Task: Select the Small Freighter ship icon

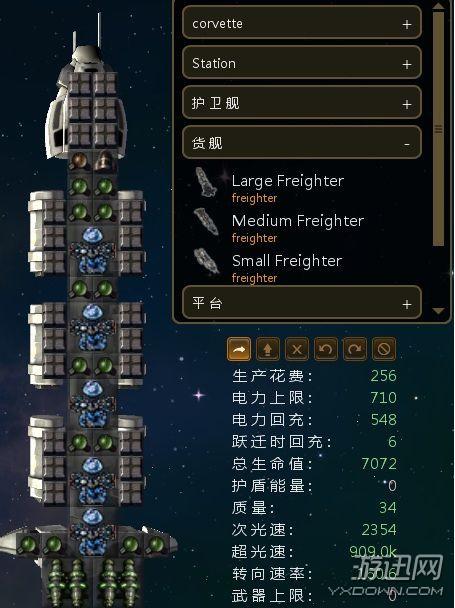Action: (206, 261)
